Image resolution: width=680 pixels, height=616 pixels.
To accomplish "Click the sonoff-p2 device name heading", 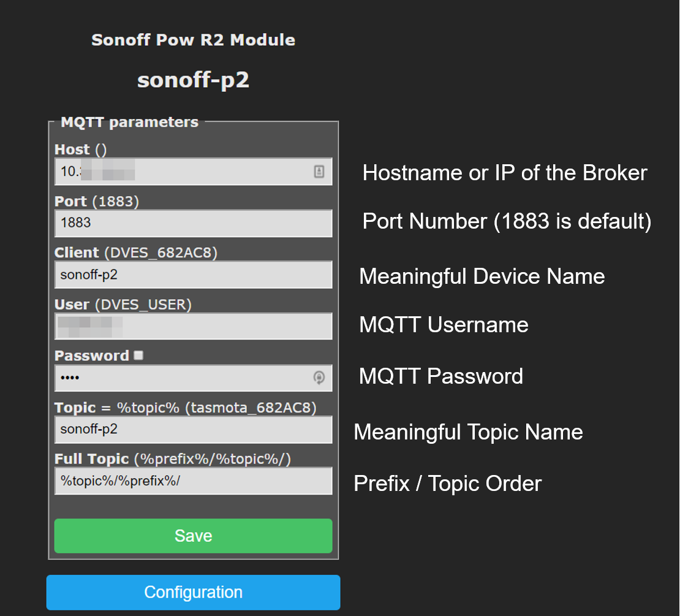I will click(193, 80).
